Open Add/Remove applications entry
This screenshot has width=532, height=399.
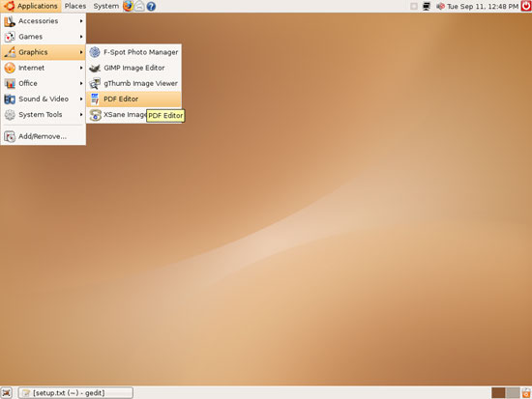click(x=44, y=136)
